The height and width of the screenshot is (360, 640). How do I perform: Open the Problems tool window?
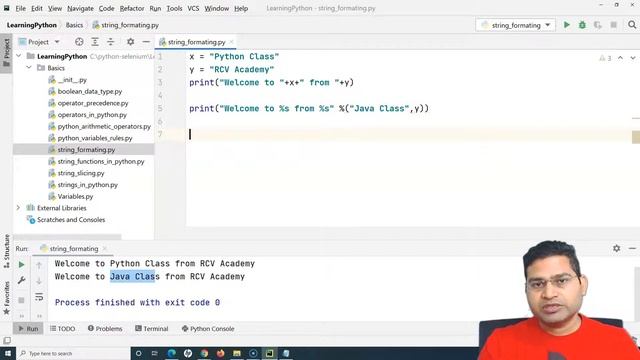[x=105, y=329]
